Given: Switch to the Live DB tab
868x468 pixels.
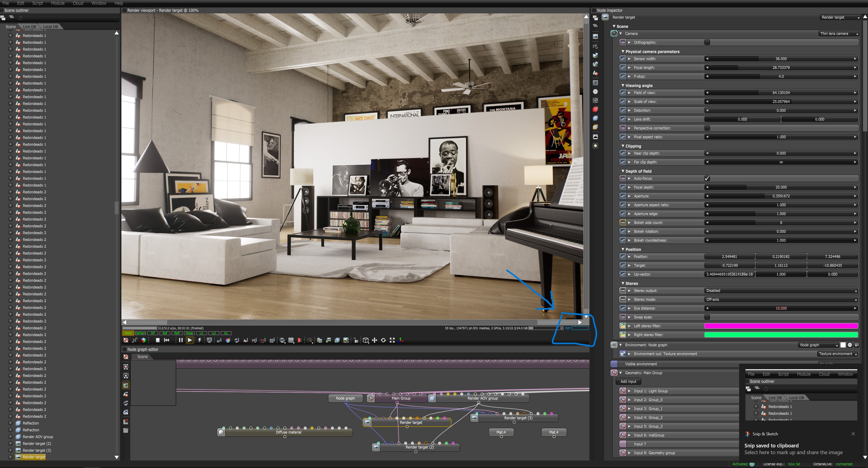Looking at the screenshot, I should 29,27.
